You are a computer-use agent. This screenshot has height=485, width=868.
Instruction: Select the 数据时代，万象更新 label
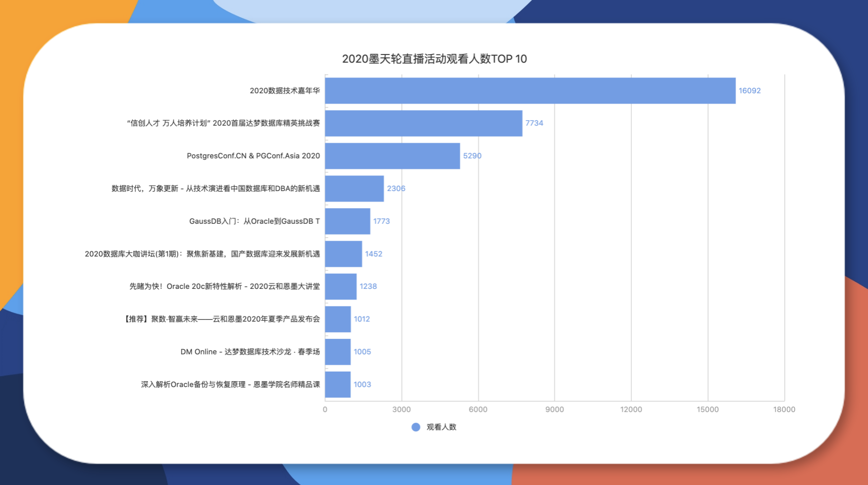pyautogui.click(x=215, y=189)
